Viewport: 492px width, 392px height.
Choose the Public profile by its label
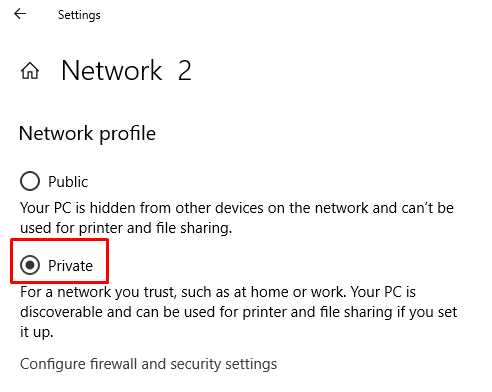(68, 182)
